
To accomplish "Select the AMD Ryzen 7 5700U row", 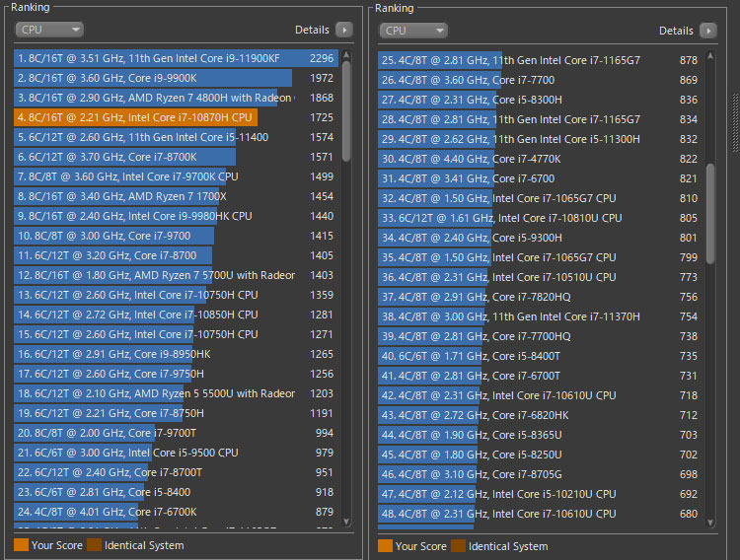I will pyautogui.click(x=176, y=275).
